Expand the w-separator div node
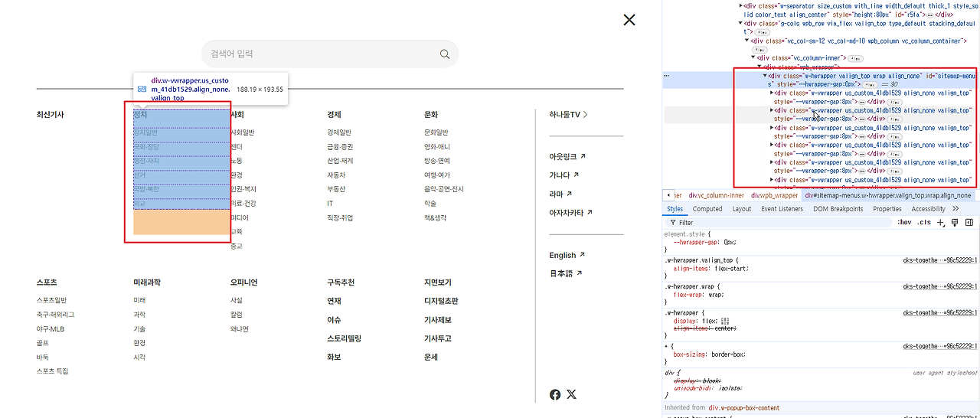Image resolution: width=980 pixels, height=418 pixels. click(x=740, y=5)
